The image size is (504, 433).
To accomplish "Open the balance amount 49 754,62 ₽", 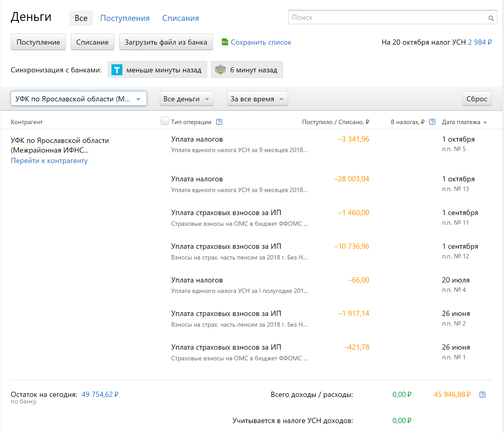I will click(100, 394).
